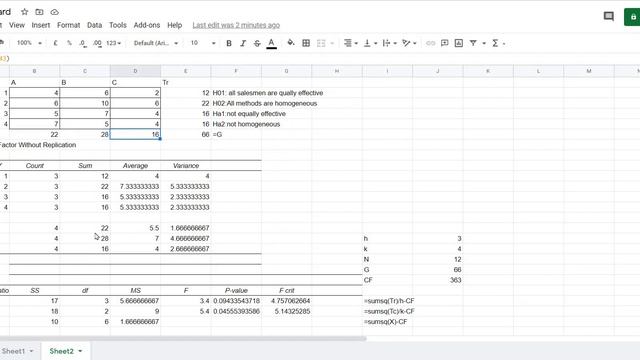Screen dimensions: 640x360
Task: Select the column D header
Action: point(136,71)
